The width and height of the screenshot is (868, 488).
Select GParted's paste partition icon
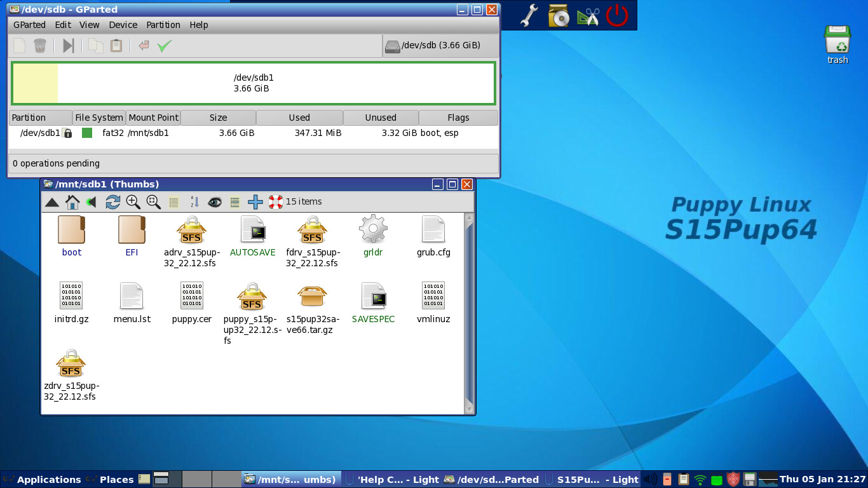pos(115,45)
